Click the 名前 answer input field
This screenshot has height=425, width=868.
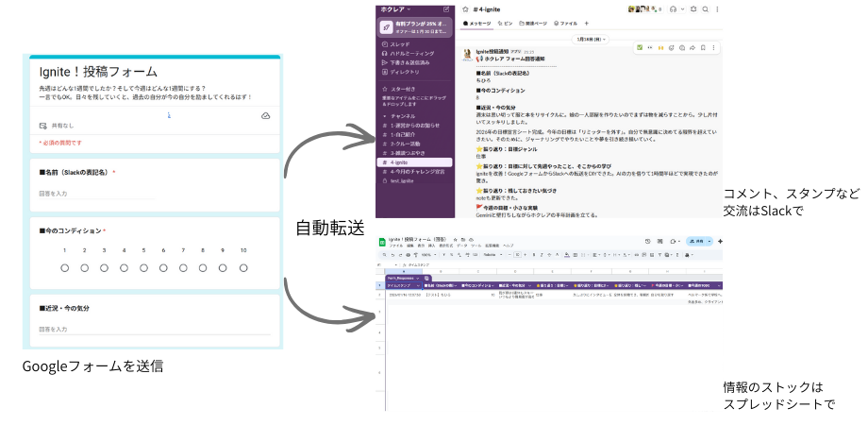(97, 194)
